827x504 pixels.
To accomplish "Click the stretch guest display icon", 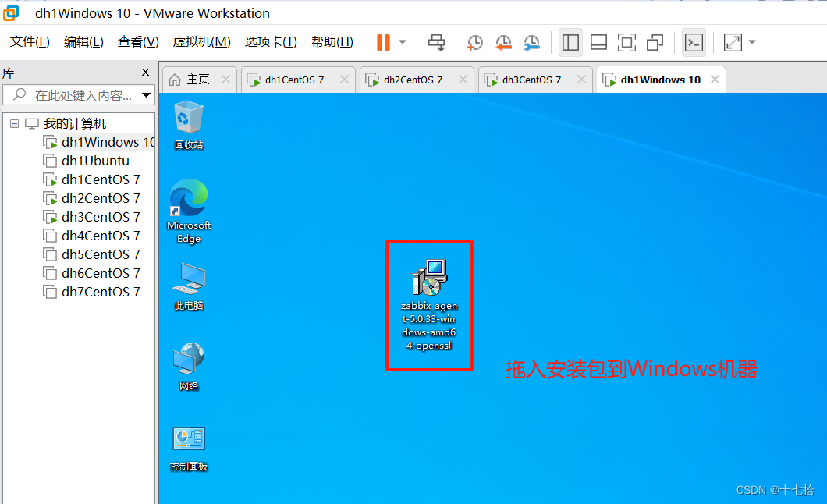I will click(733, 42).
